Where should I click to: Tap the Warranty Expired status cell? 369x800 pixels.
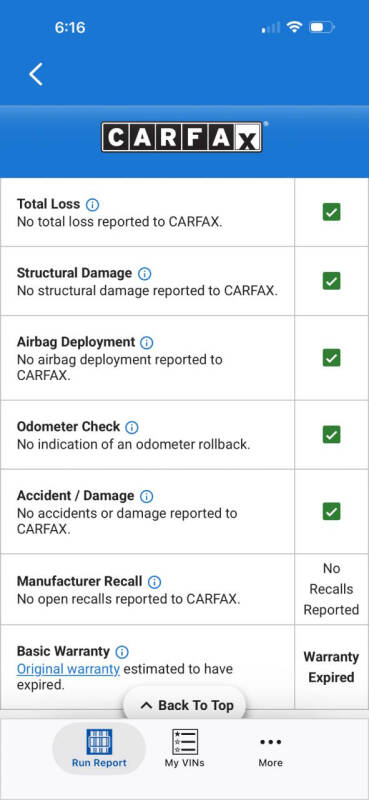(331, 667)
